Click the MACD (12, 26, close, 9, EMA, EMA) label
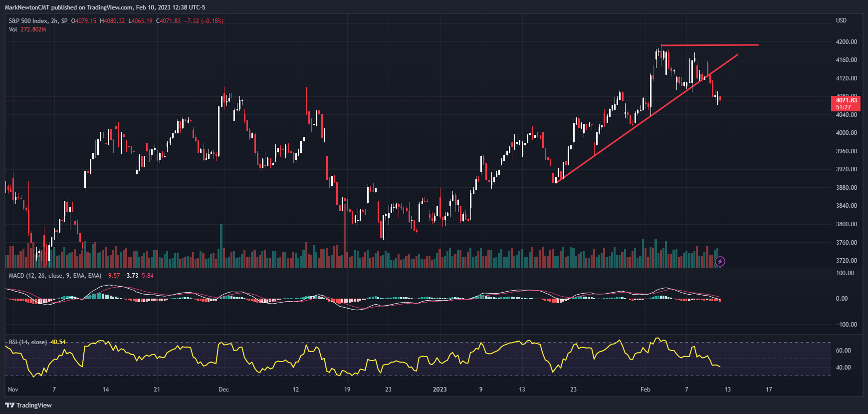The image size is (868, 414). click(x=55, y=276)
